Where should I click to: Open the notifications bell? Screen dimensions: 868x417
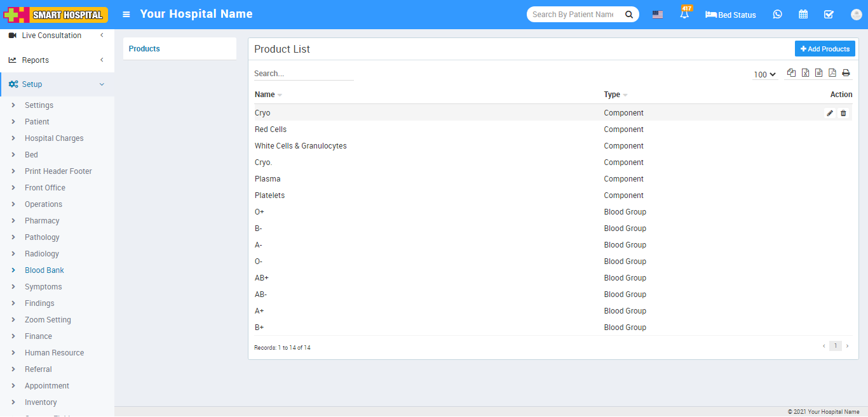[x=684, y=15]
